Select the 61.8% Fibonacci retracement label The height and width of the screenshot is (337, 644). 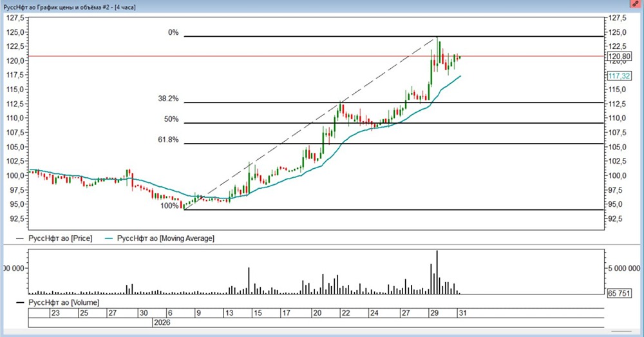point(168,140)
